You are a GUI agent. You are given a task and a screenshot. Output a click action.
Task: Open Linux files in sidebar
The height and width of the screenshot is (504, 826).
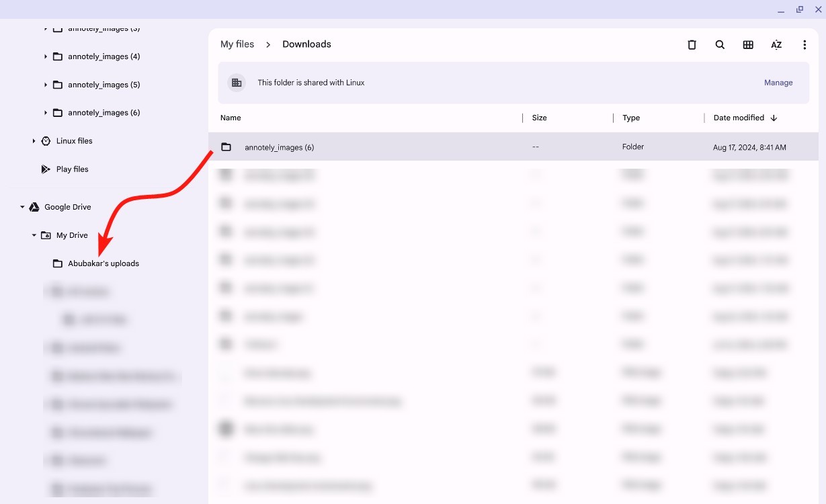pyautogui.click(x=75, y=141)
